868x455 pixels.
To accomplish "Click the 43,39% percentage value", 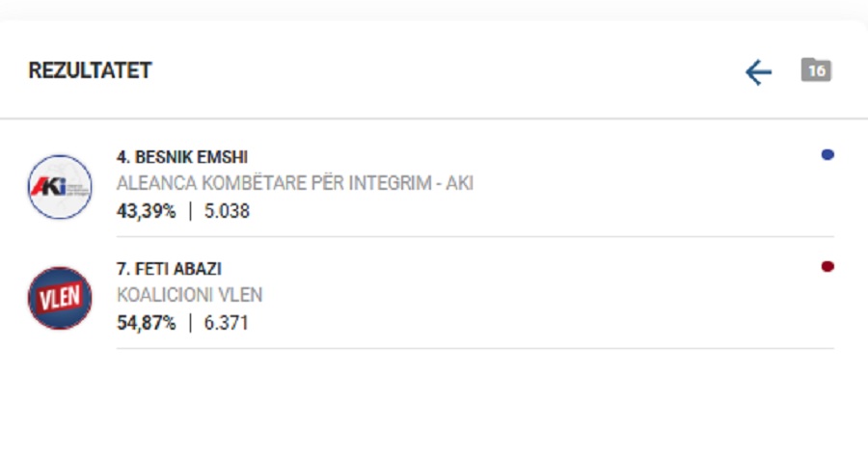I will pyautogui.click(x=146, y=211).
